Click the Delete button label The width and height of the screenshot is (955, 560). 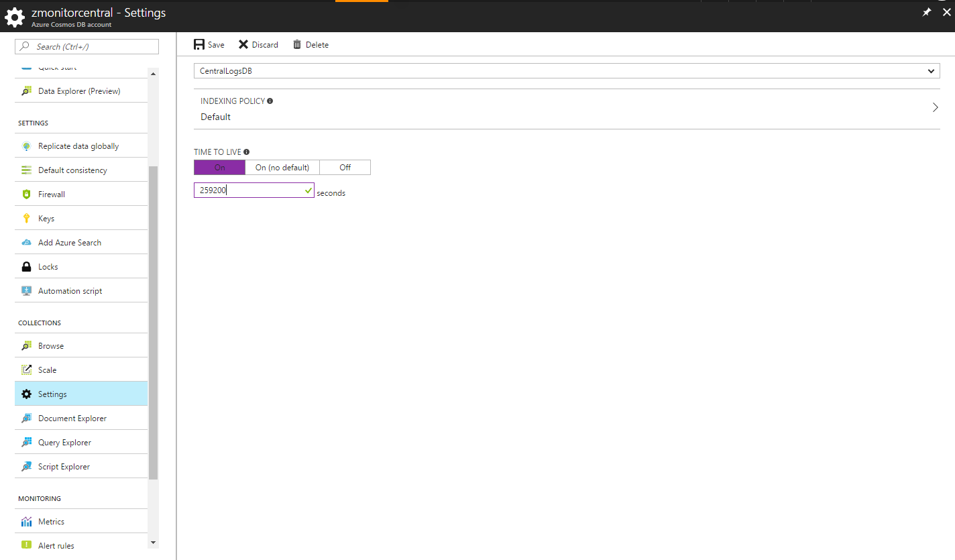(317, 45)
